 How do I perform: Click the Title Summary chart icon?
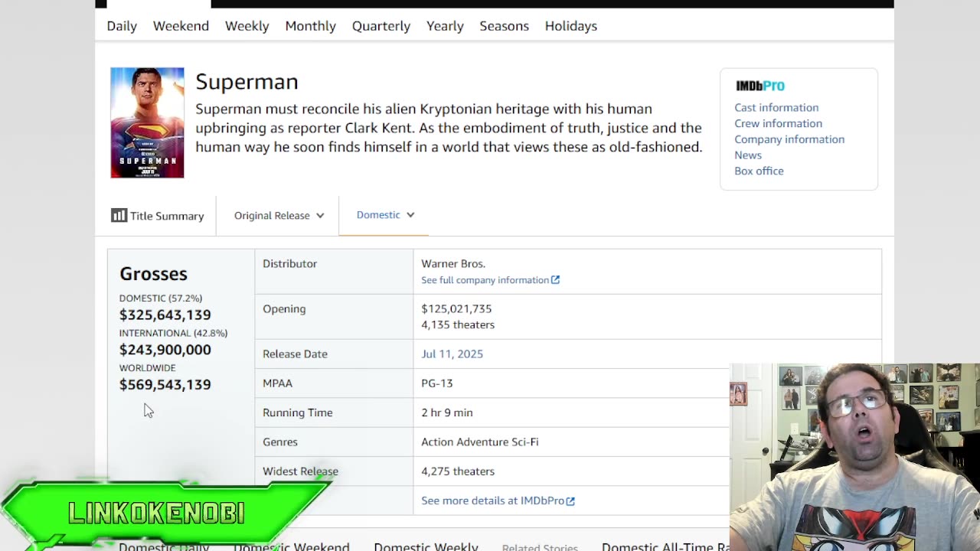119,216
